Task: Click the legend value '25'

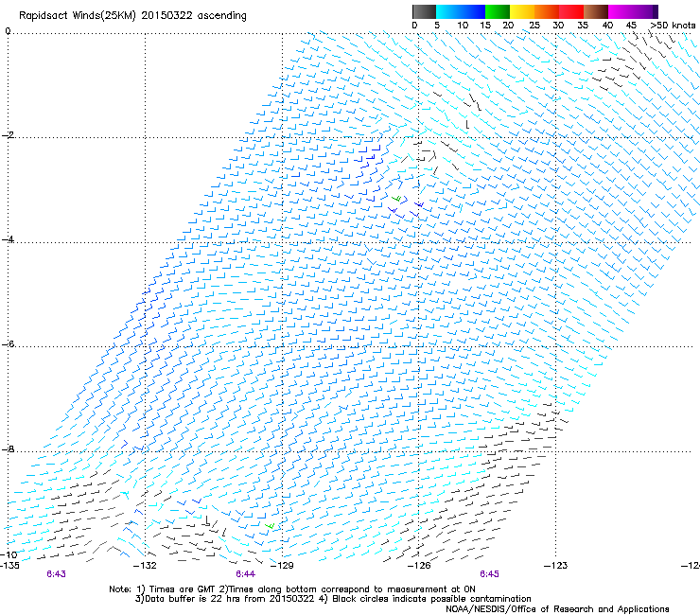Action: (x=534, y=26)
